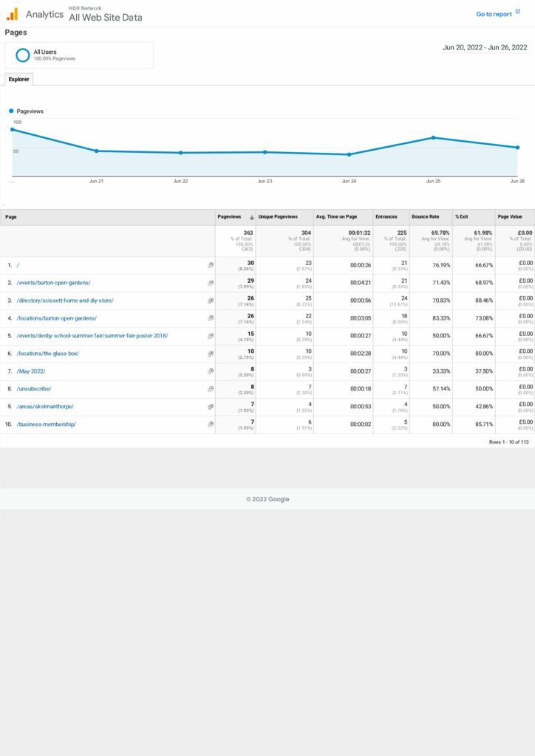Click the external link icon beside Go to report
This screenshot has width=535, height=756.
518,13
